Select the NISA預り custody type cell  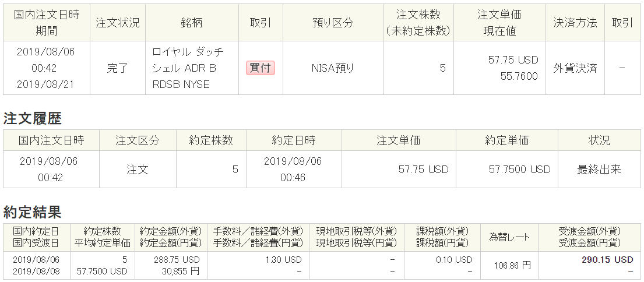pos(333,68)
